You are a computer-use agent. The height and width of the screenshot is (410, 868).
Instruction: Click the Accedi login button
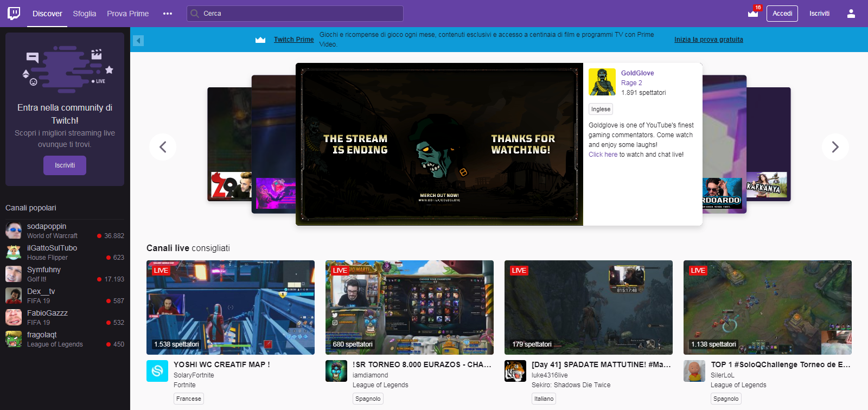782,14
